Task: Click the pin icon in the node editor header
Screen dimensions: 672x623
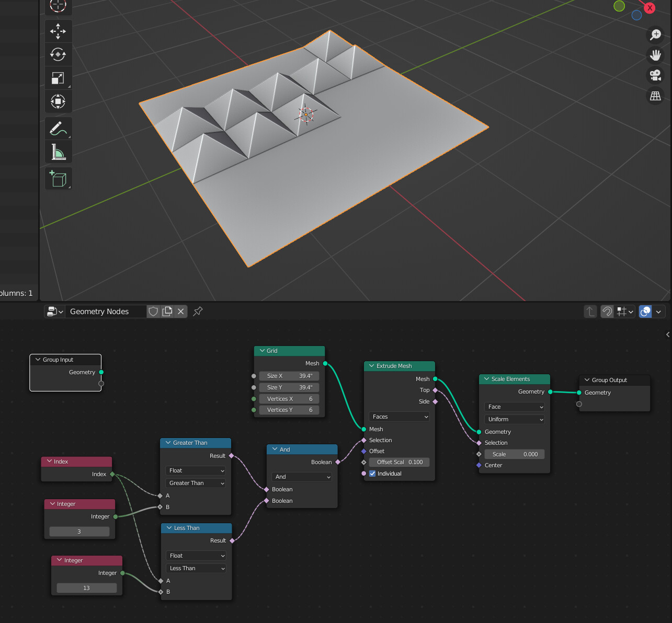Action: click(197, 311)
